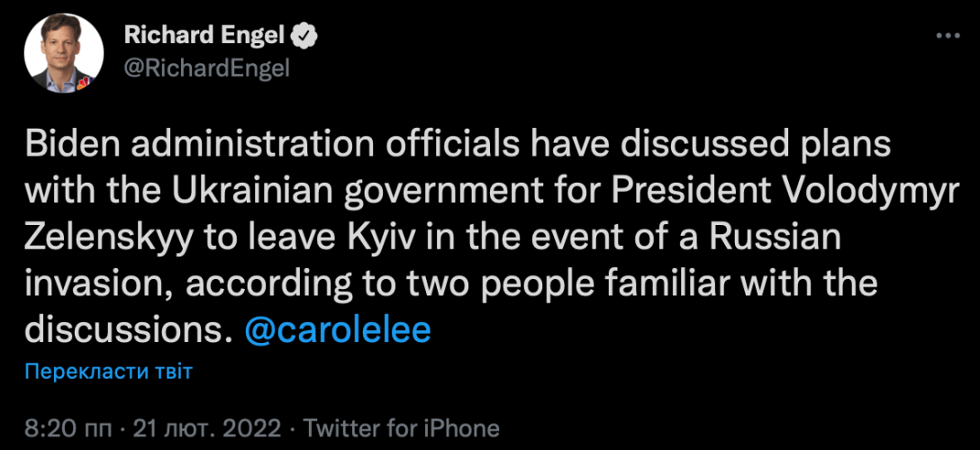Click the 'Перекласти твіт' translate link
This screenshot has height=450, width=980.
pyautogui.click(x=109, y=371)
